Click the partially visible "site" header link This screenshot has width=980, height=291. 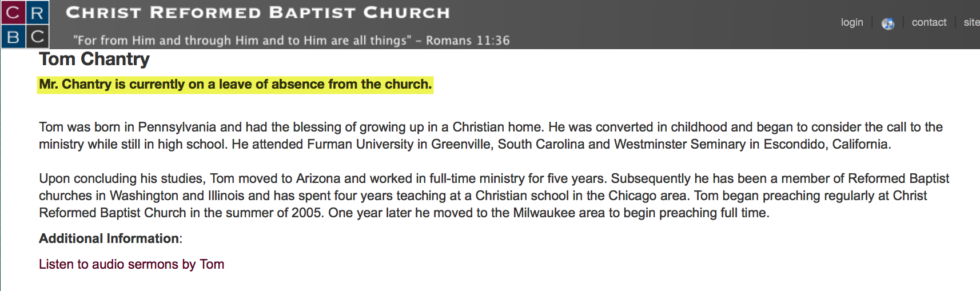[x=971, y=22]
